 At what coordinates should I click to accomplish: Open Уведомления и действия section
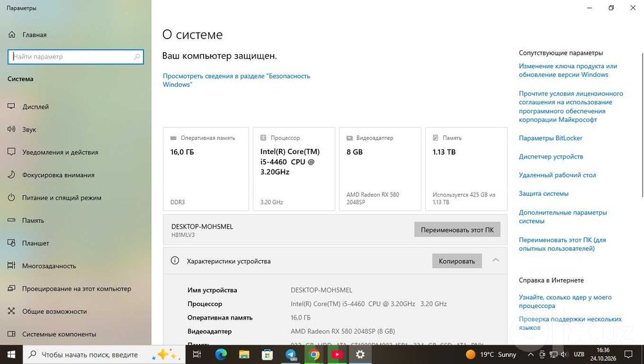60,153
